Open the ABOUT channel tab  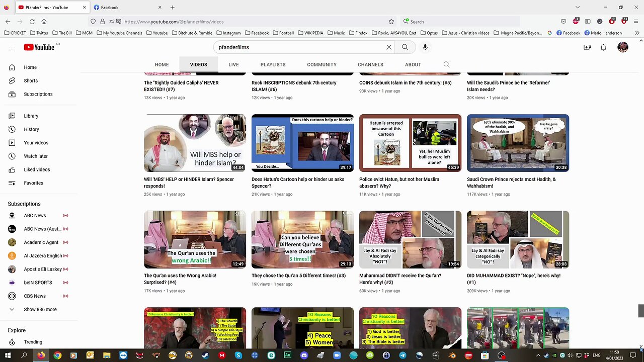pos(413,64)
